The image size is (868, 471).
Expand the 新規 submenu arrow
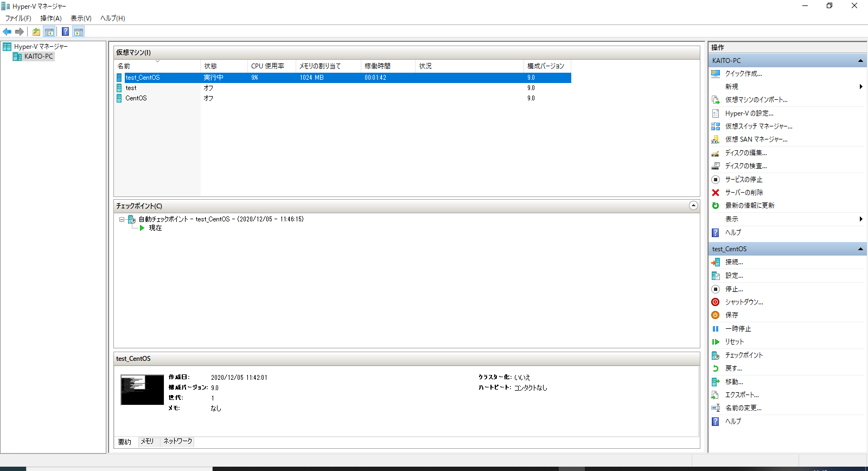point(861,87)
